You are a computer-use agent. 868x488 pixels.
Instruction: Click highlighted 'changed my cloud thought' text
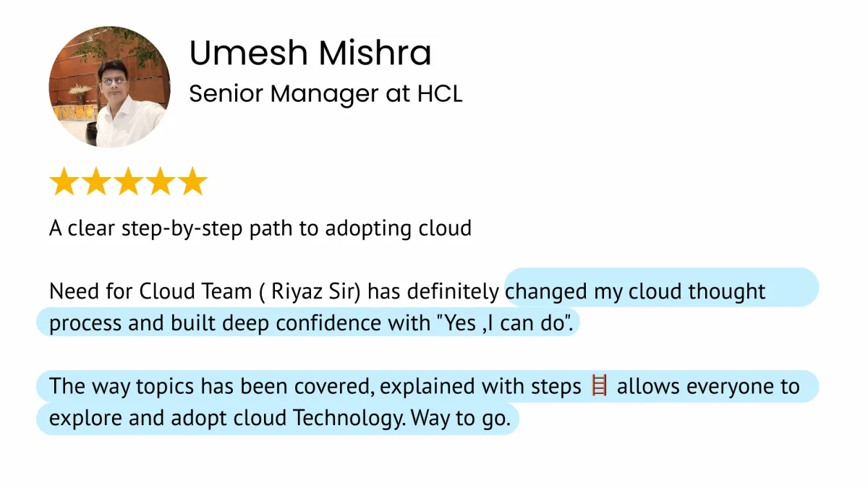[x=637, y=291]
